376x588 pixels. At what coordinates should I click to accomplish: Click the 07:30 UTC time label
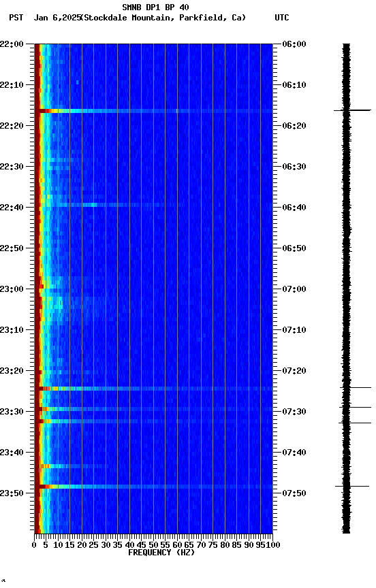[294, 412]
